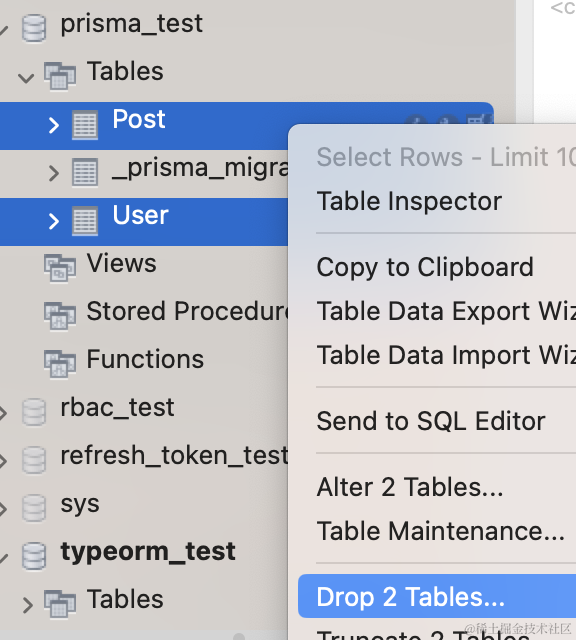This screenshot has width=576, height=640.
Task: Click the Functions folder icon
Action: tap(60, 364)
